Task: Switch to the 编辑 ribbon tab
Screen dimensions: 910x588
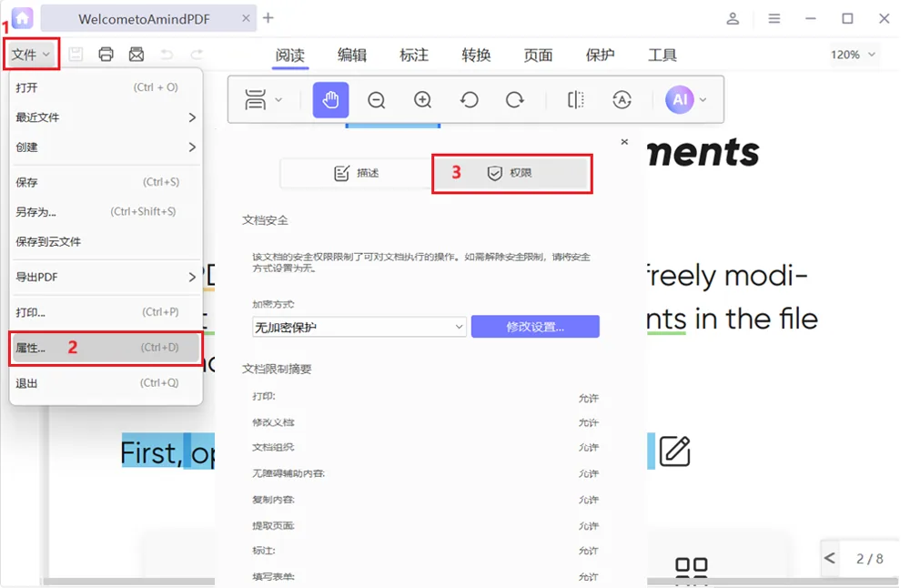Action: [x=352, y=56]
